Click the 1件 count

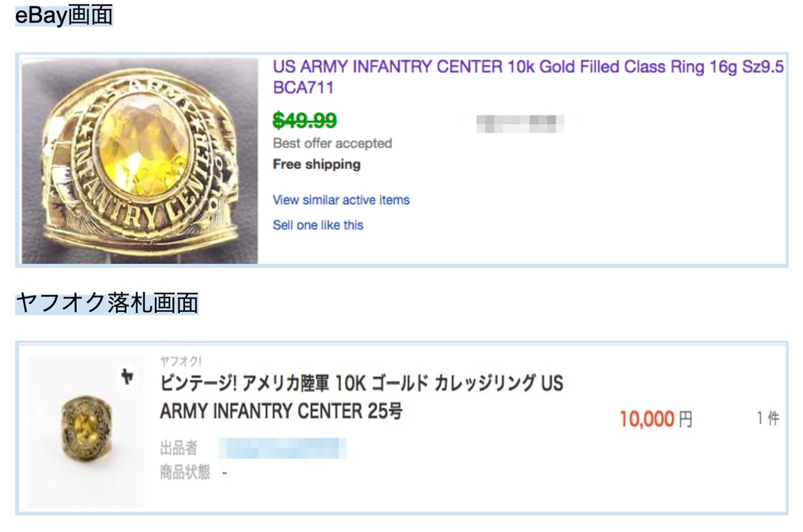point(768,419)
